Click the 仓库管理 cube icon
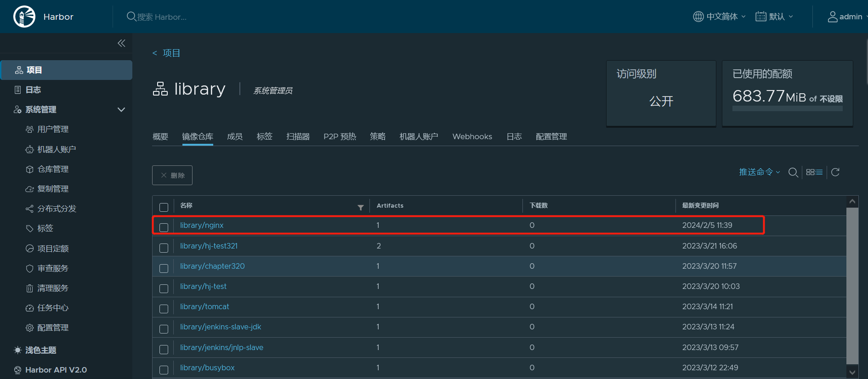The image size is (868, 379). 29,169
